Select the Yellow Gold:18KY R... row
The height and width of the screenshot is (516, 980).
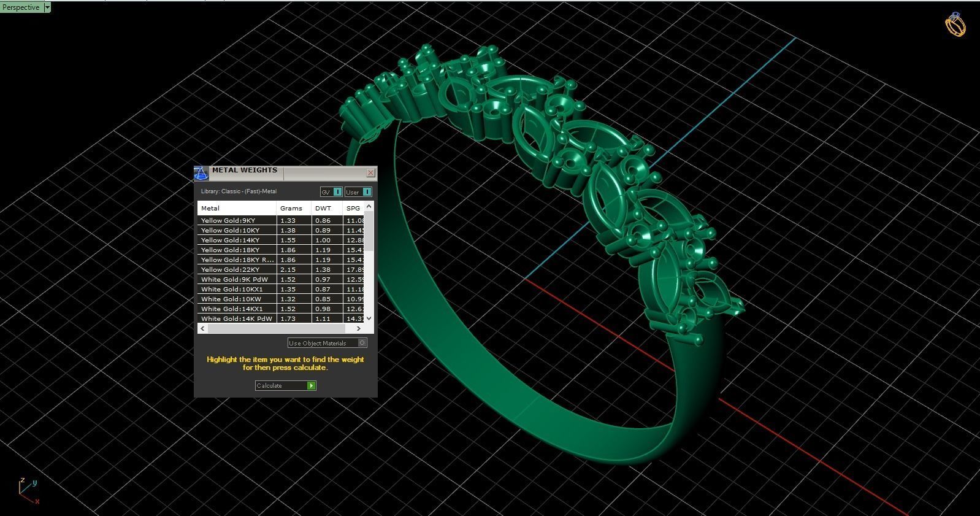pyautogui.click(x=281, y=260)
